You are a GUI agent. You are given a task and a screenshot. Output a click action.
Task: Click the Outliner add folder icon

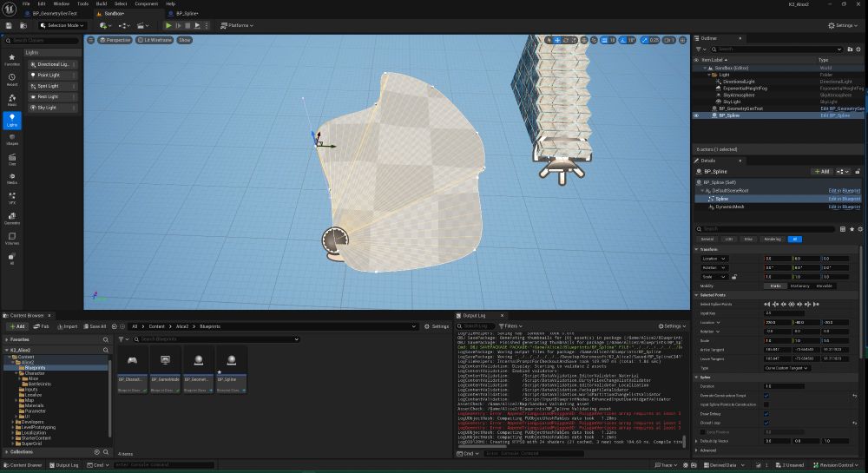coord(851,49)
